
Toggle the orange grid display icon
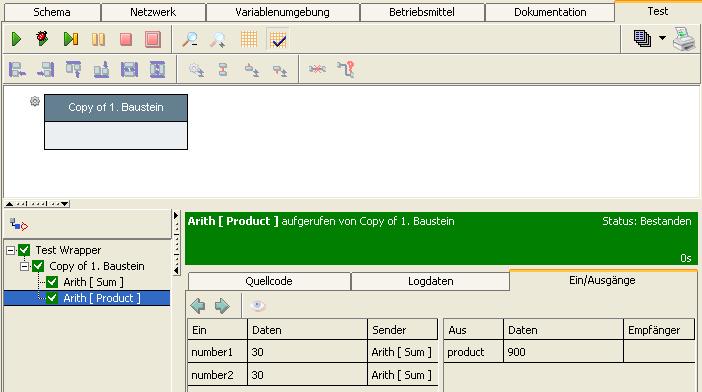[249, 39]
